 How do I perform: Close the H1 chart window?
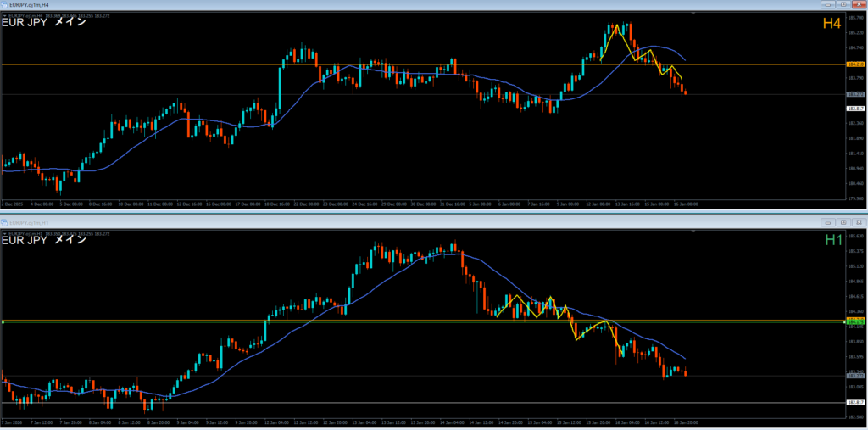(860, 222)
